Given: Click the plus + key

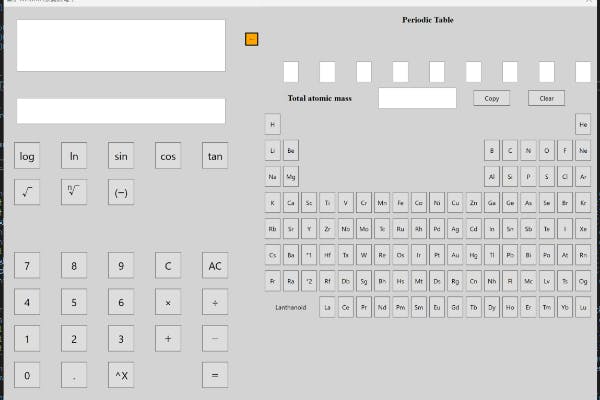Looking at the screenshot, I should [x=168, y=339].
